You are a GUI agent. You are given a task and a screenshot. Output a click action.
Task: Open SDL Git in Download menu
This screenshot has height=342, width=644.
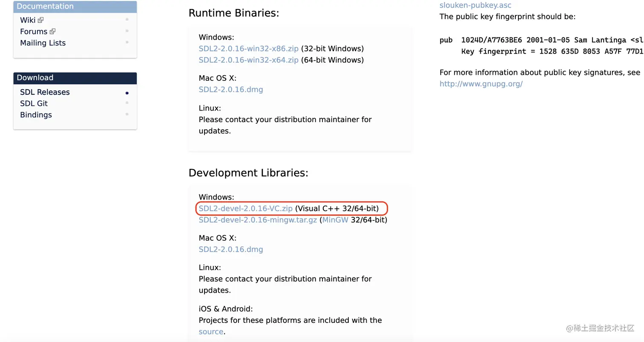click(x=34, y=103)
